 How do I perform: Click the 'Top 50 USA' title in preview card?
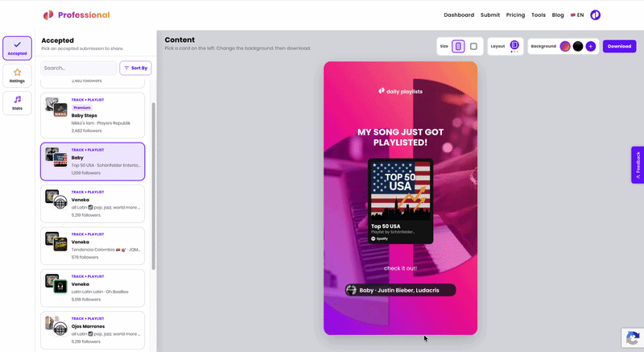(386, 226)
